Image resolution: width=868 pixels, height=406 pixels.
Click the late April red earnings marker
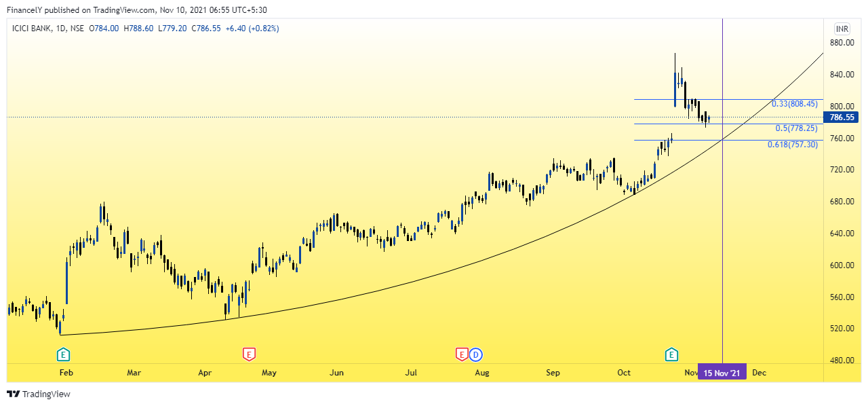pyautogui.click(x=248, y=354)
